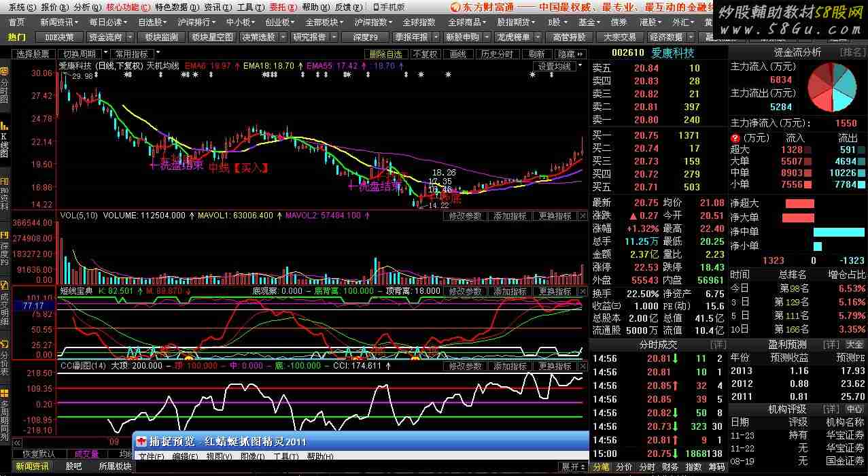Toggle 不复权 price adjustment mode
868x476 pixels.
tap(425, 54)
